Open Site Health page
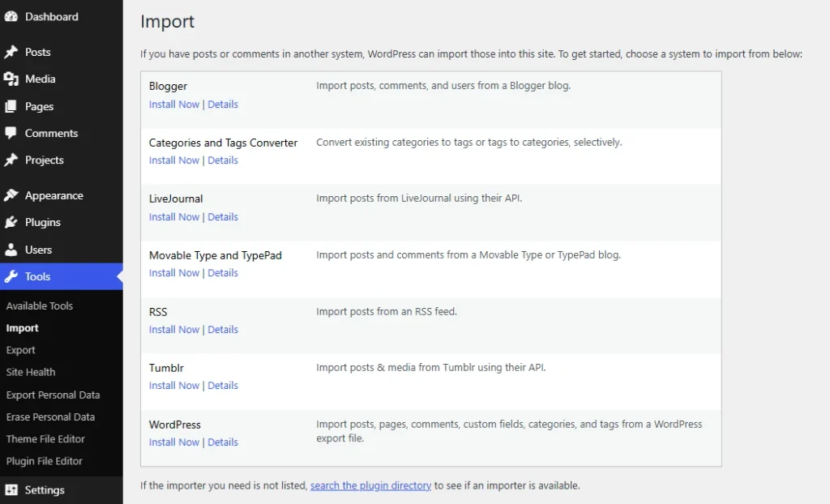 [x=31, y=372]
